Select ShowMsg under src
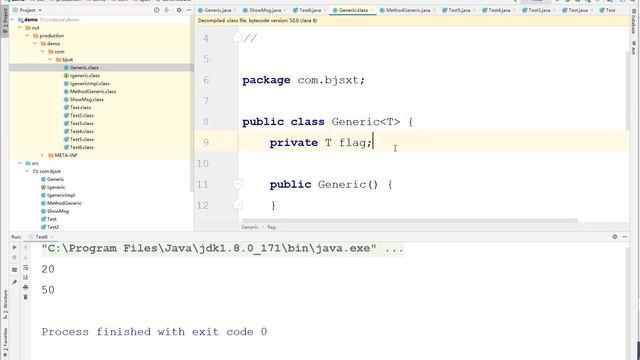Image resolution: width=640 pixels, height=360 pixels. coord(58,211)
